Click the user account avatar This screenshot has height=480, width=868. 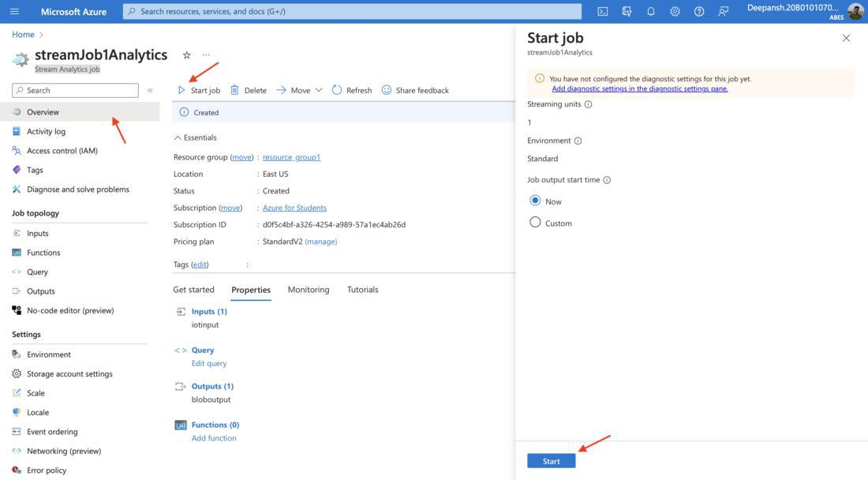855,11
